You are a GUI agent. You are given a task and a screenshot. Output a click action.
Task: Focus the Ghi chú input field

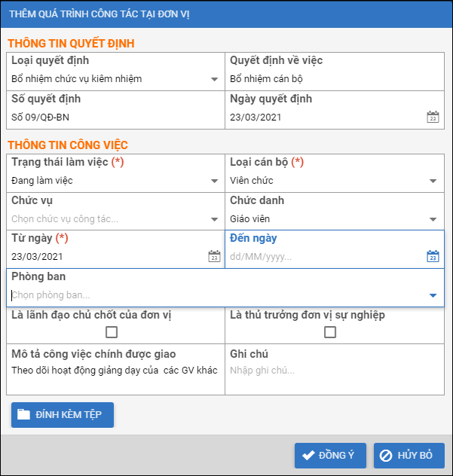click(332, 370)
